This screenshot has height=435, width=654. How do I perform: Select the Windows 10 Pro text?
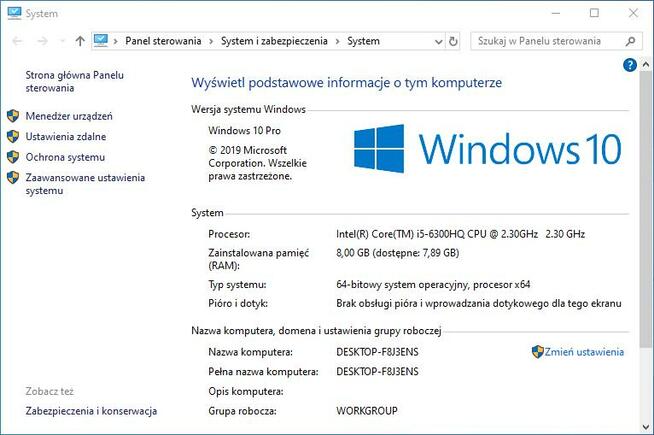coord(244,131)
